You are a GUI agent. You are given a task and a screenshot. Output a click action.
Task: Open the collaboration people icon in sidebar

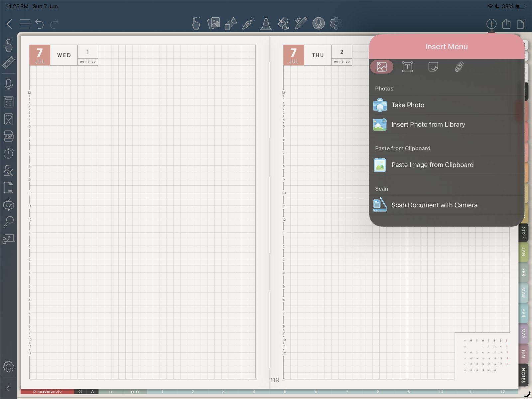pyautogui.click(x=9, y=170)
